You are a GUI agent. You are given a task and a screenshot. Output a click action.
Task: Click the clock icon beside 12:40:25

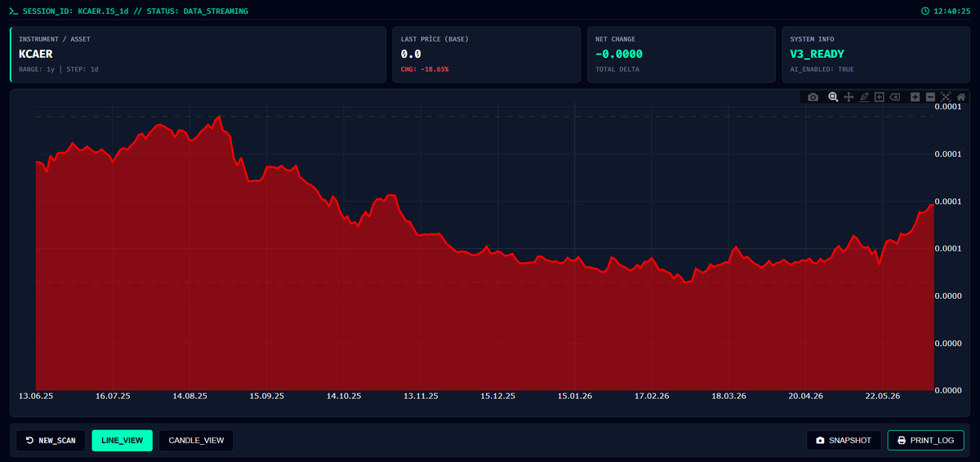(x=925, y=11)
